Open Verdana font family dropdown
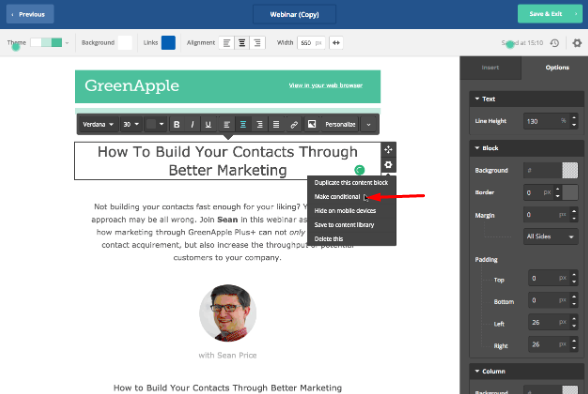This screenshot has height=394, width=588. tap(98, 124)
